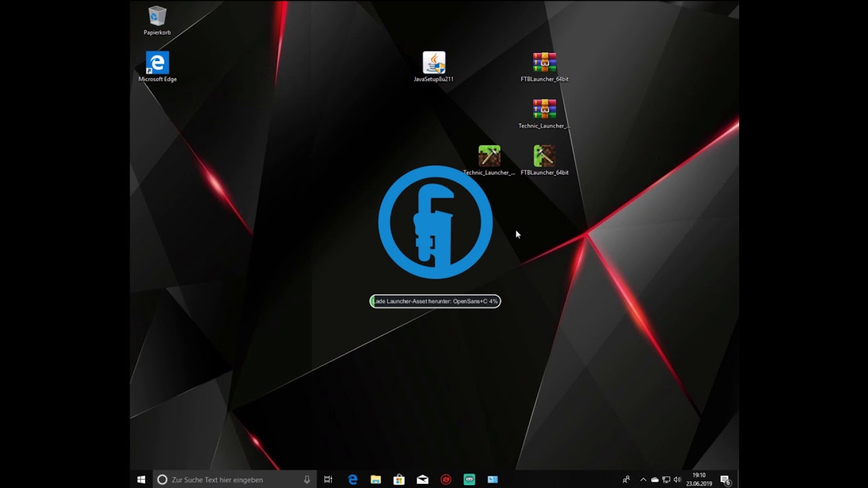Image resolution: width=868 pixels, height=488 pixels.
Task: Open the Papierkorb recycle bin
Action: 156,17
